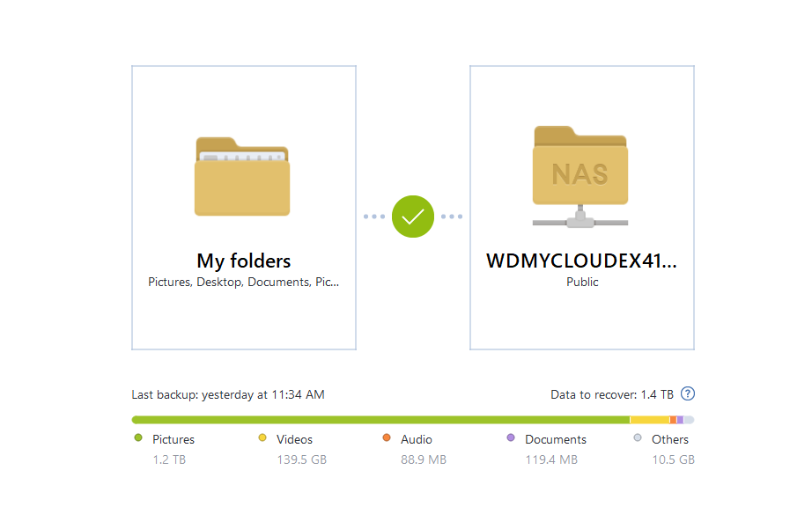Image resolution: width=812 pixels, height=529 pixels.
Task: Select the My folders backup source panel
Action: (x=244, y=208)
